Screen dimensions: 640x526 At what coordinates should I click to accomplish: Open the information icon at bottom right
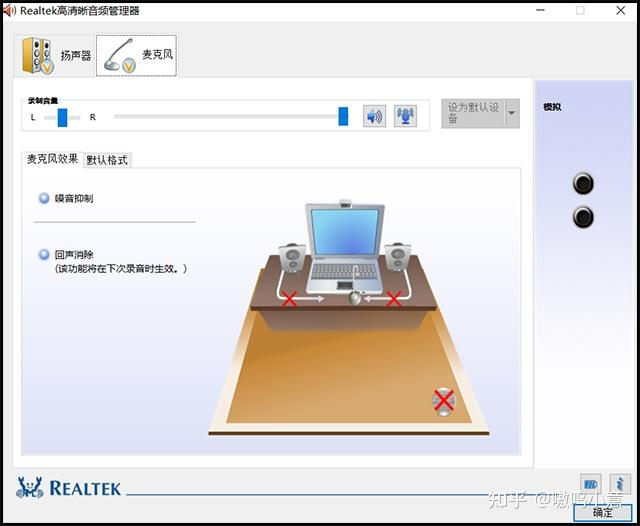pos(620,484)
